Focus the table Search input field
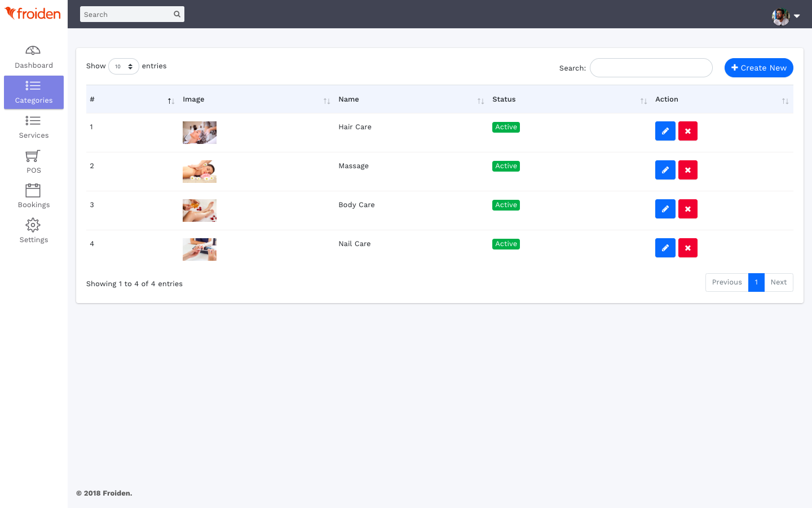Viewport: 812px width, 508px height. click(651, 68)
